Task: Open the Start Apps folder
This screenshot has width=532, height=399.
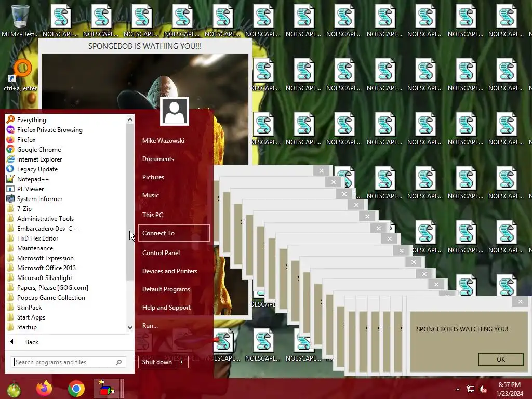Action: tap(66, 317)
